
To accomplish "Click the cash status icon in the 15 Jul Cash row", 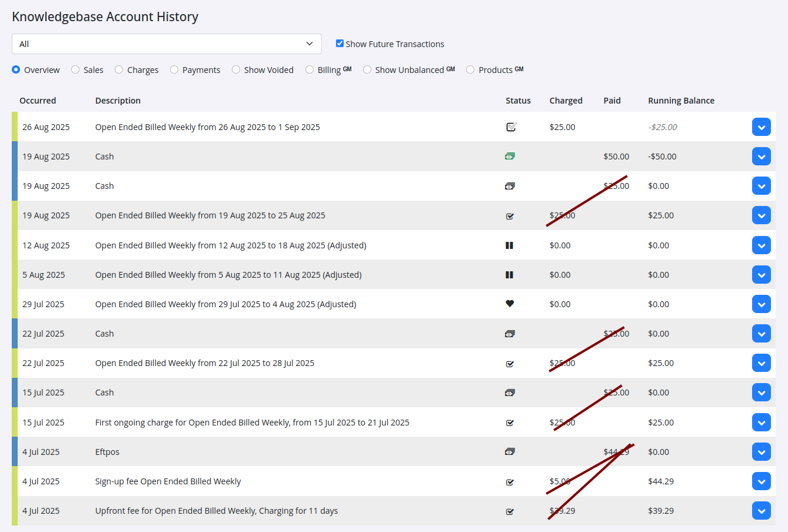I will tap(510, 393).
